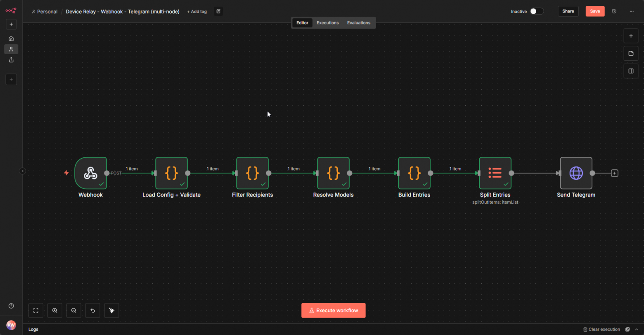Image resolution: width=644 pixels, height=335 pixels.
Task: Add sticky note from canvas toolbar
Action: click(630, 53)
